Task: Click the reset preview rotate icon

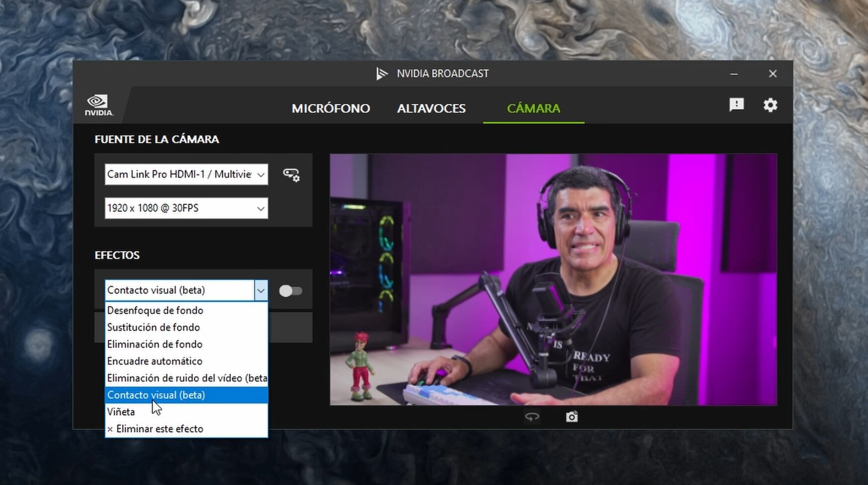Action: point(532,417)
